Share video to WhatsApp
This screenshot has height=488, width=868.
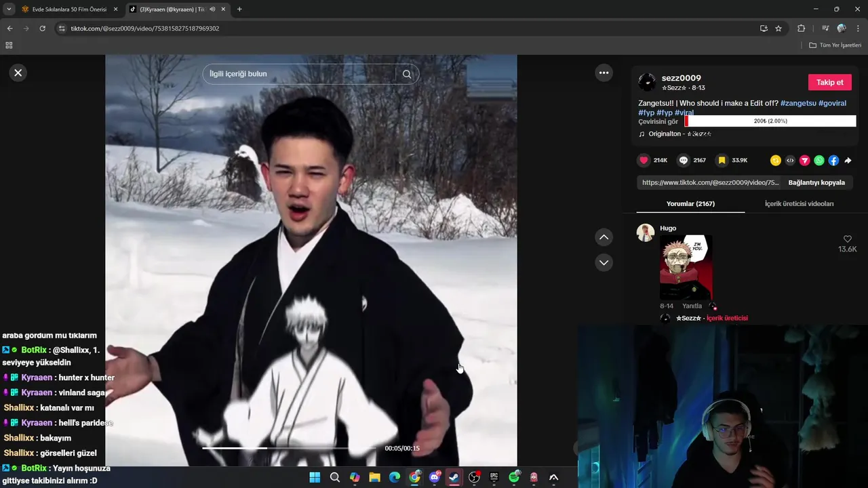pyautogui.click(x=819, y=161)
